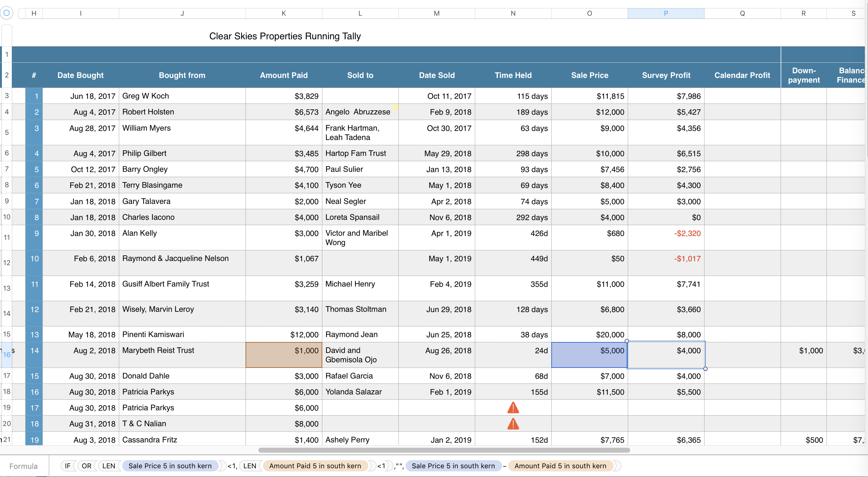Screen dimensions: 868x477
Task: Click the table select-all circle handle
Action: click(7, 13)
